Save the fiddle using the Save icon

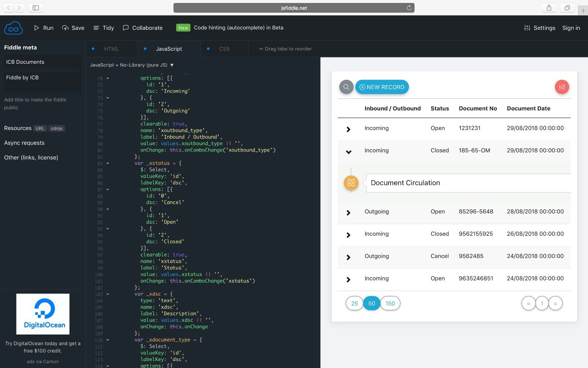point(65,28)
